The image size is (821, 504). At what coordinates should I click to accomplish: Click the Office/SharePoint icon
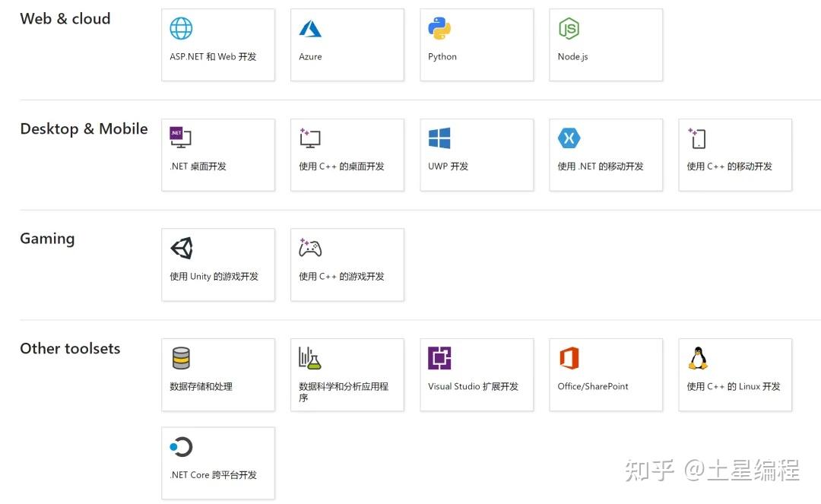pyautogui.click(x=568, y=357)
